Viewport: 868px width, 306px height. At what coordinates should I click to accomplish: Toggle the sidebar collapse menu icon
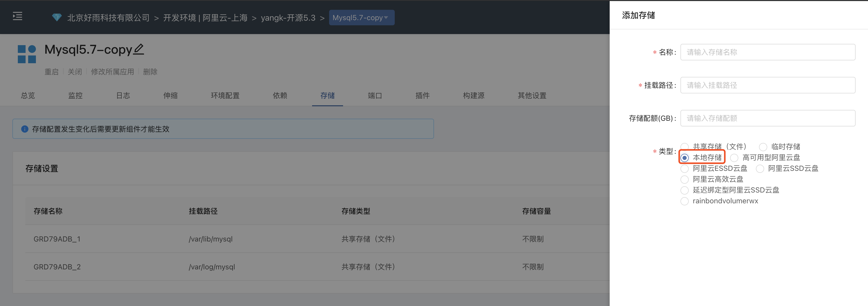tap(18, 16)
